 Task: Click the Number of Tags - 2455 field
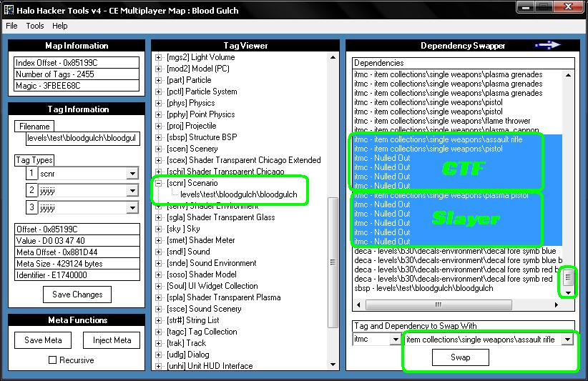pyautogui.click(x=77, y=74)
